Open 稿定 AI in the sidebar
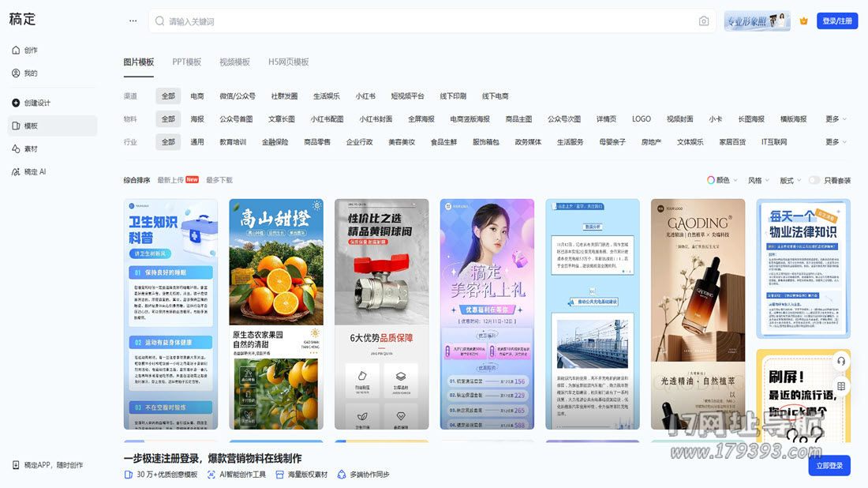The height and width of the screenshot is (488, 868). 35,171
